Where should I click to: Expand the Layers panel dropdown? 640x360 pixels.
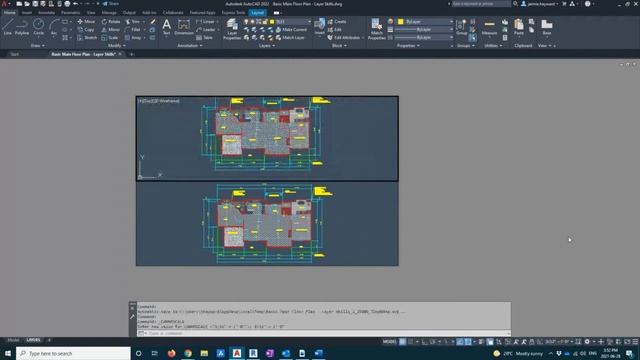267,46
